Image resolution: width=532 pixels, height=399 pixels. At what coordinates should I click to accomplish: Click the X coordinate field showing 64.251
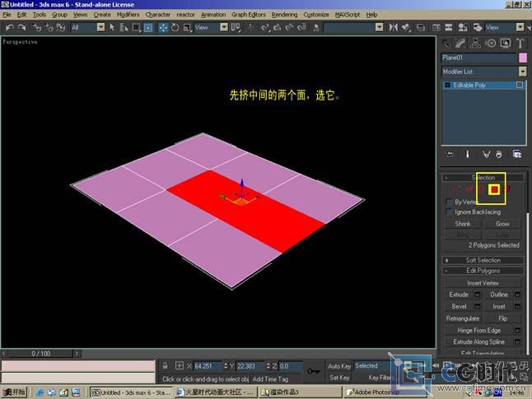coord(208,366)
